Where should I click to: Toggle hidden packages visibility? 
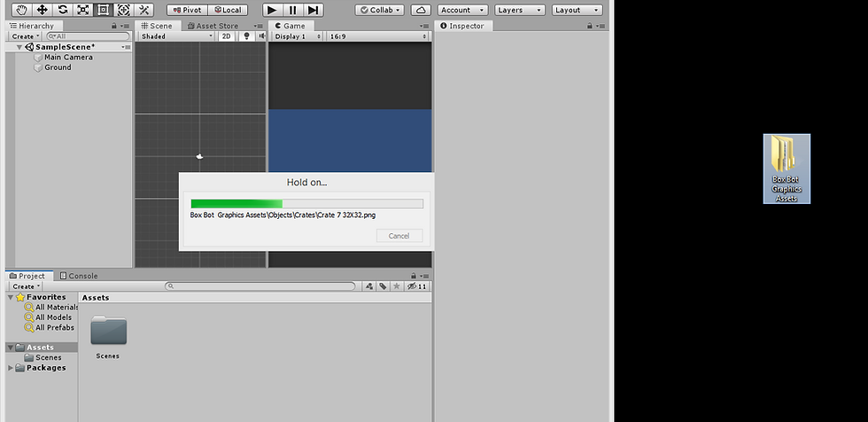(x=417, y=286)
